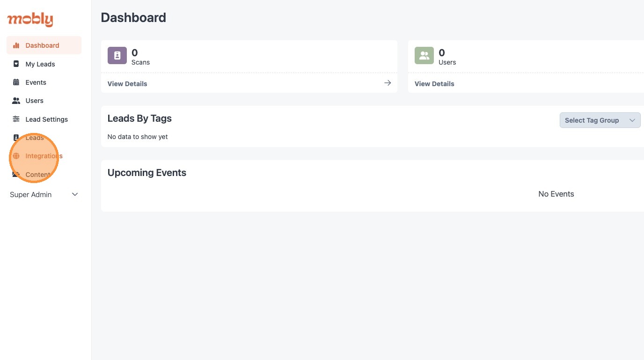The width and height of the screenshot is (644, 360).
Task: Click the green Users card icon
Action: (x=424, y=56)
